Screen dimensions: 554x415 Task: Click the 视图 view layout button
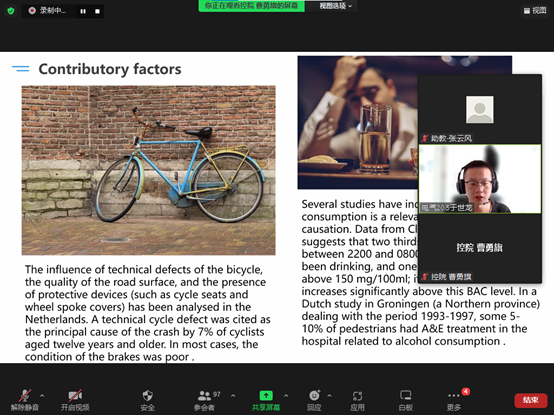pyautogui.click(x=535, y=11)
